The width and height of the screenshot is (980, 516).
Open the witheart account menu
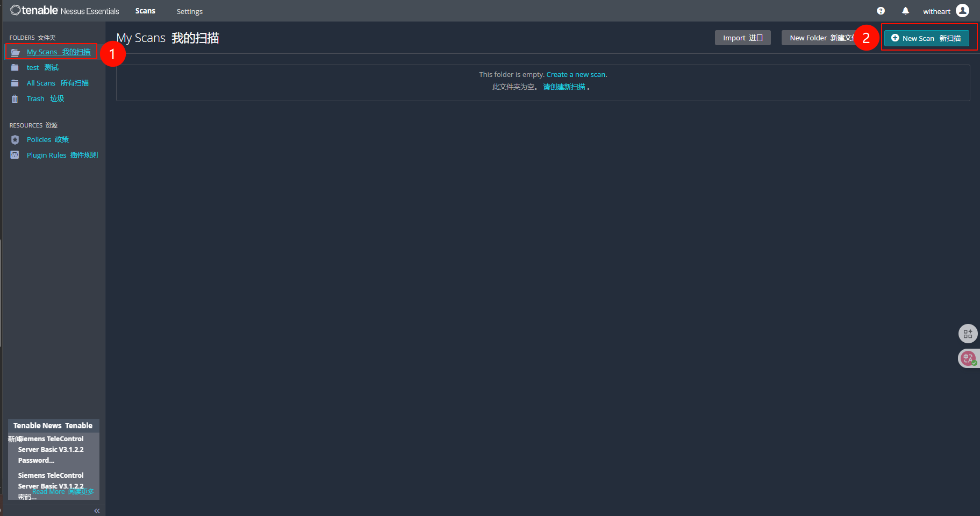(936, 11)
